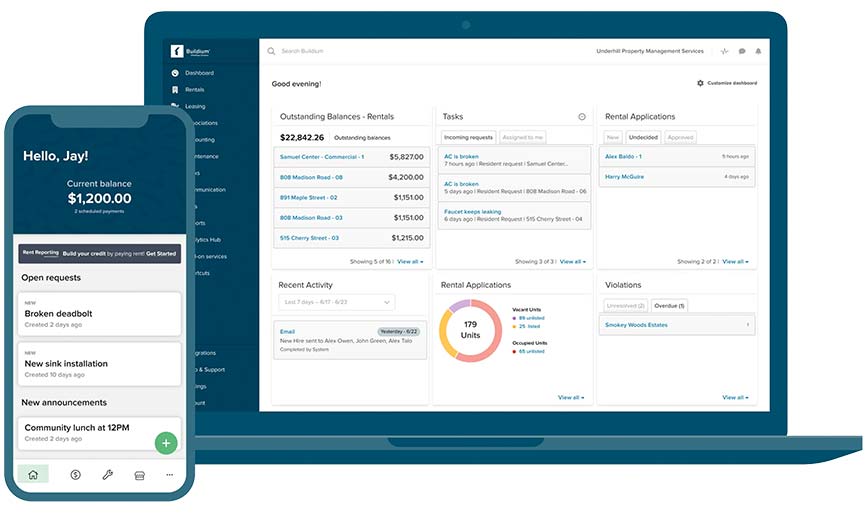The image size is (867, 513).
Task: Open the Harry McGuire application
Action: click(x=624, y=177)
